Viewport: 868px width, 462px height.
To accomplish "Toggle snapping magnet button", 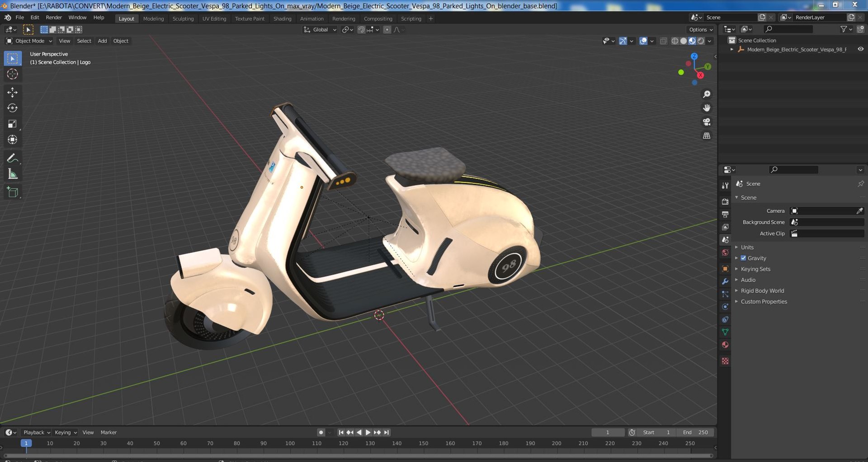I will (x=361, y=30).
